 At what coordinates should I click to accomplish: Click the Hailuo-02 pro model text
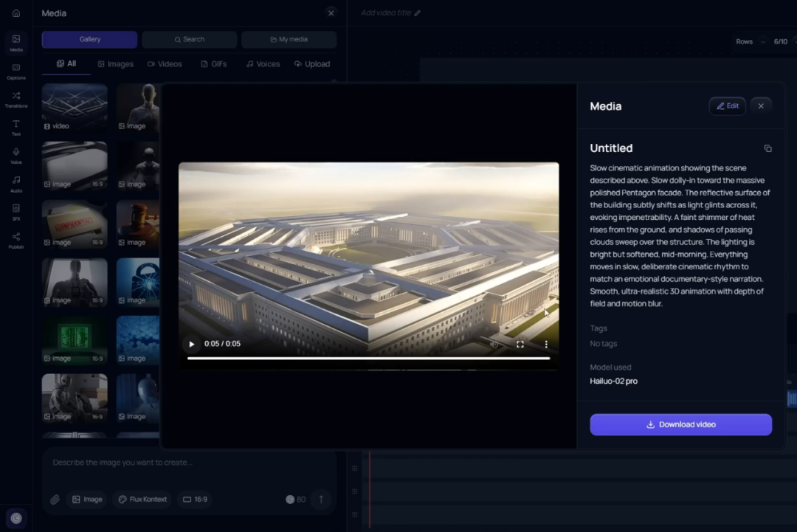[x=613, y=381]
